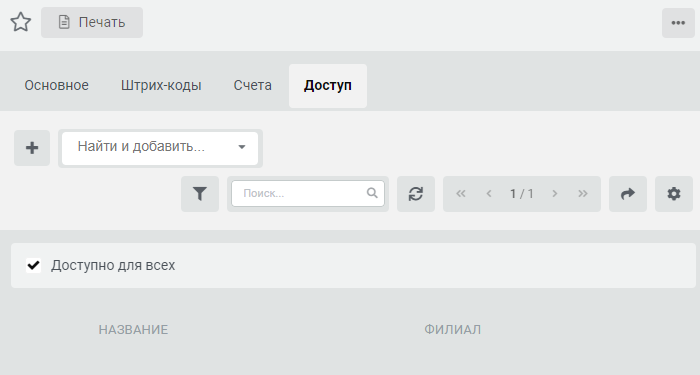
Task: Add a new entry with the plus button
Action: pyautogui.click(x=32, y=148)
